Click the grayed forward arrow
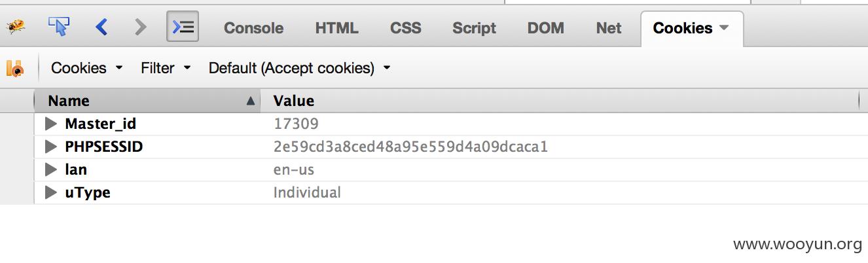The height and width of the screenshot is (263, 868). (x=140, y=27)
